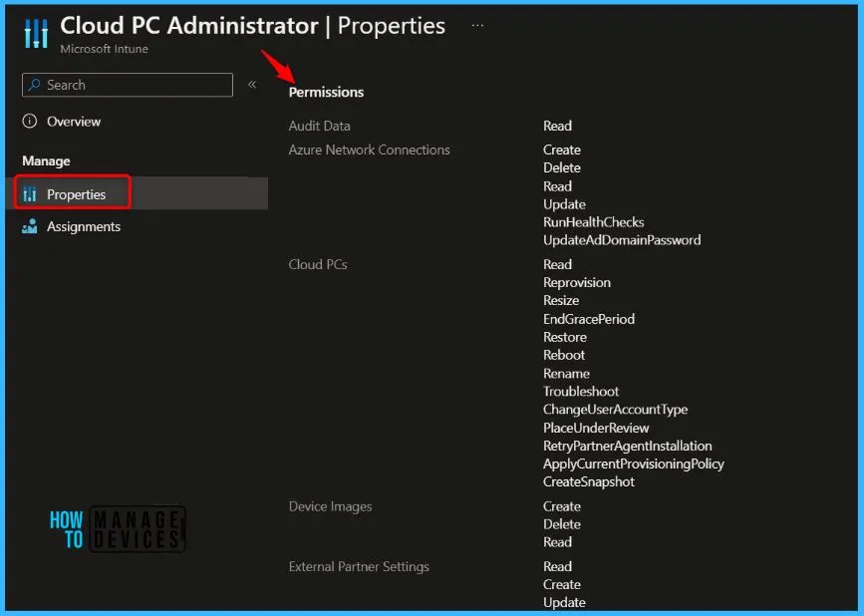Click Create under Azure Network Connections
The image size is (864, 616).
[x=562, y=150]
